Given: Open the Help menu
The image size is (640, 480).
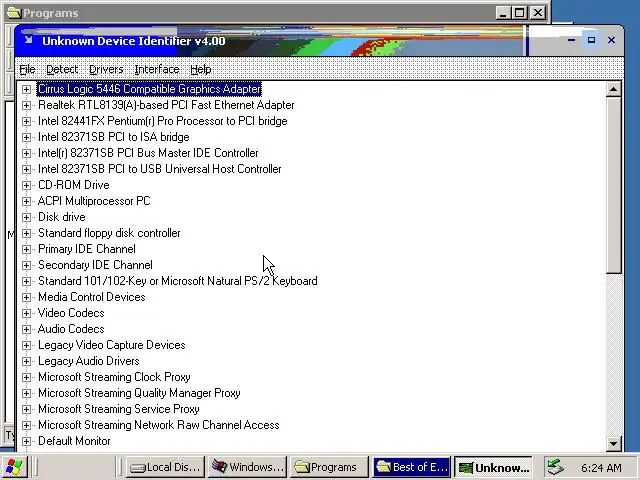Looking at the screenshot, I should click(201, 69).
